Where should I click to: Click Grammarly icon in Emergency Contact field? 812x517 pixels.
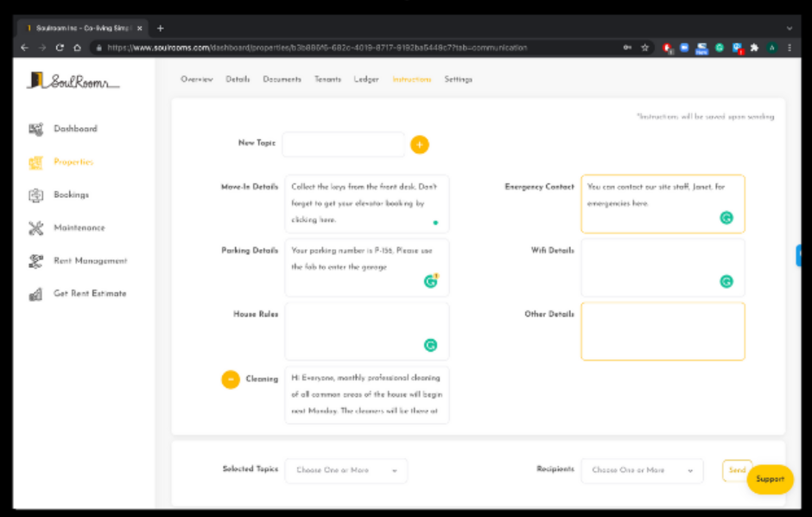pyautogui.click(x=726, y=218)
